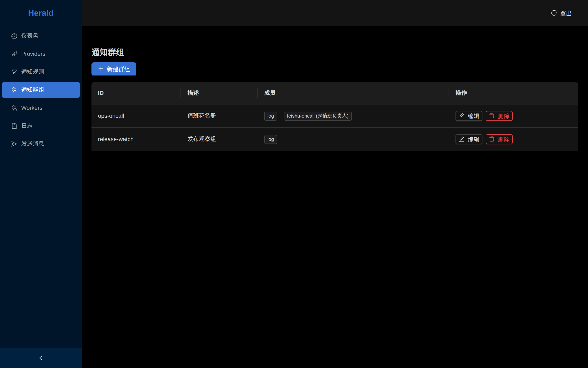This screenshot has width=588, height=368.
Task: Select the 通知群组 menu item
Action: [41, 90]
